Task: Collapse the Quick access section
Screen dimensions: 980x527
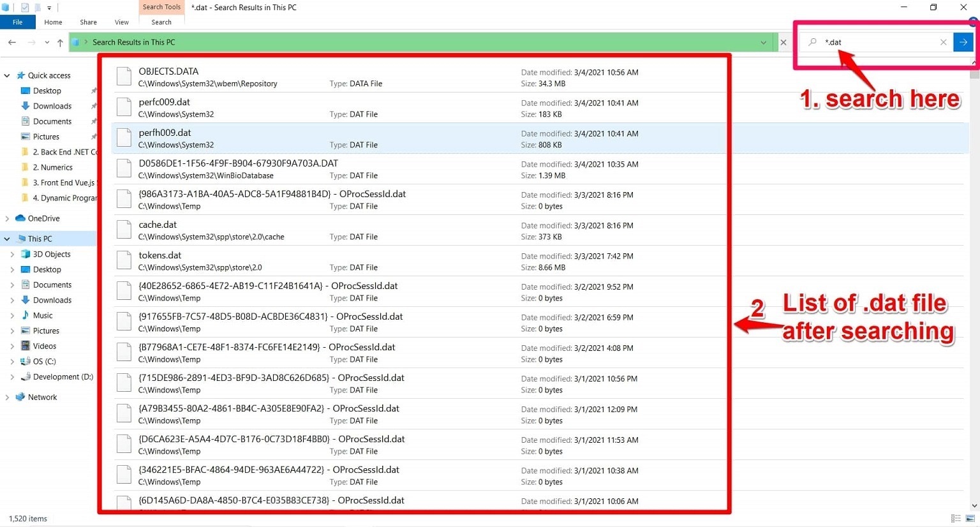Action: point(6,75)
